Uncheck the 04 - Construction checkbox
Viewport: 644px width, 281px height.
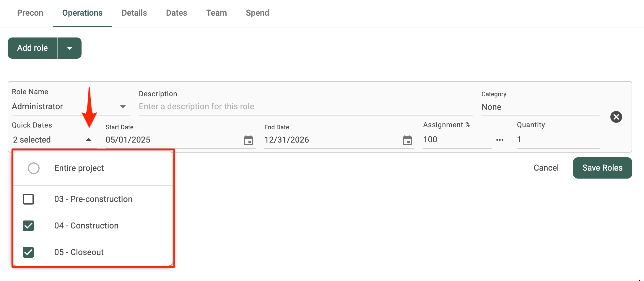tap(28, 226)
